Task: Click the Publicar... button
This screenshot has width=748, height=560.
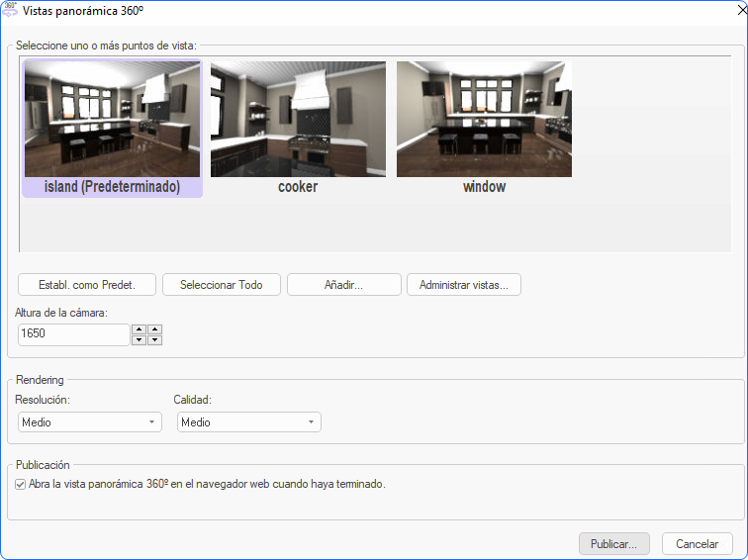Action: [614, 544]
